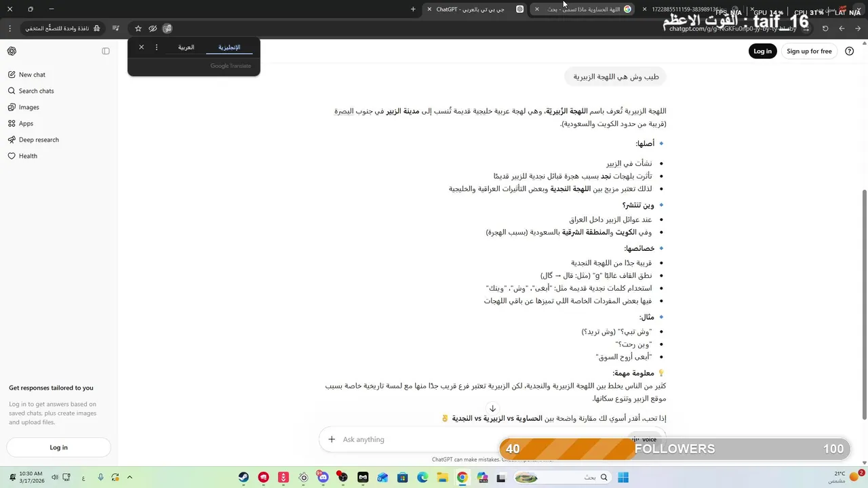Open OBS Studio from taskbar
The image size is (868, 488).
[343, 477]
